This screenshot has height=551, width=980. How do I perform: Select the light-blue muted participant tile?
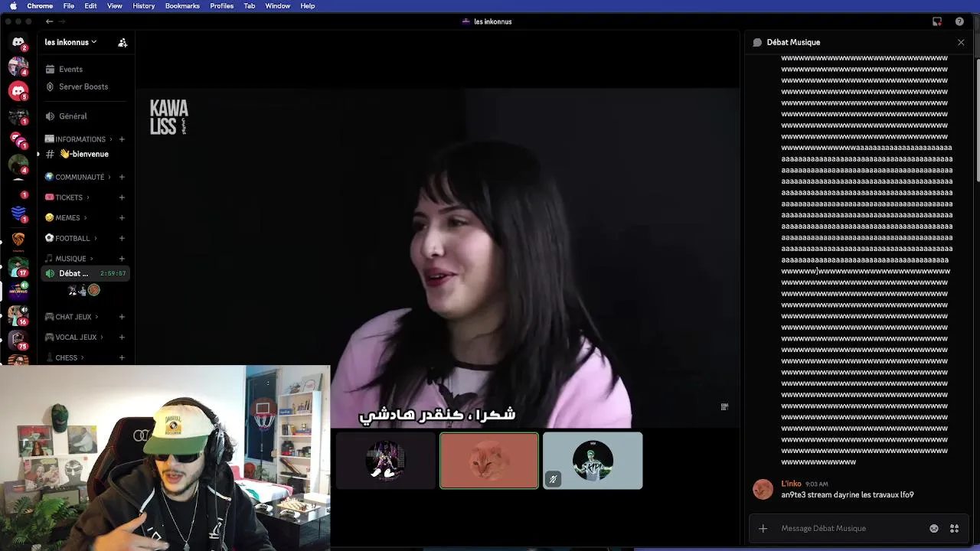pyautogui.click(x=593, y=460)
